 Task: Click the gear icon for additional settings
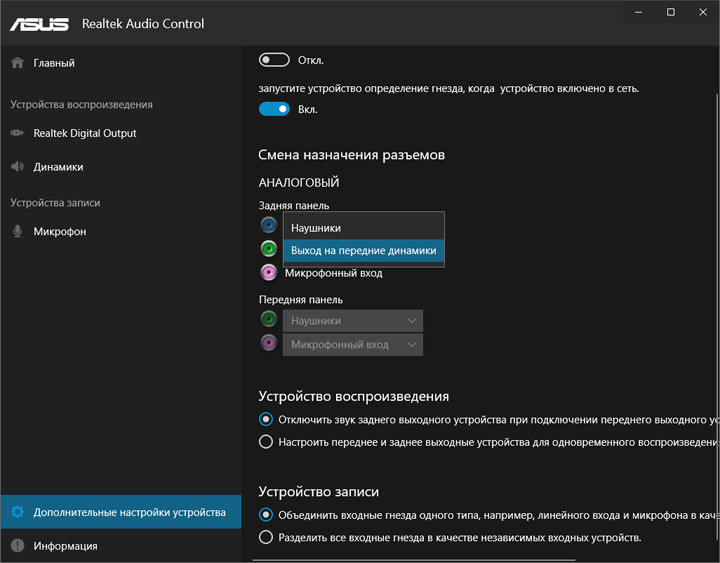click(x=17, y=512)
